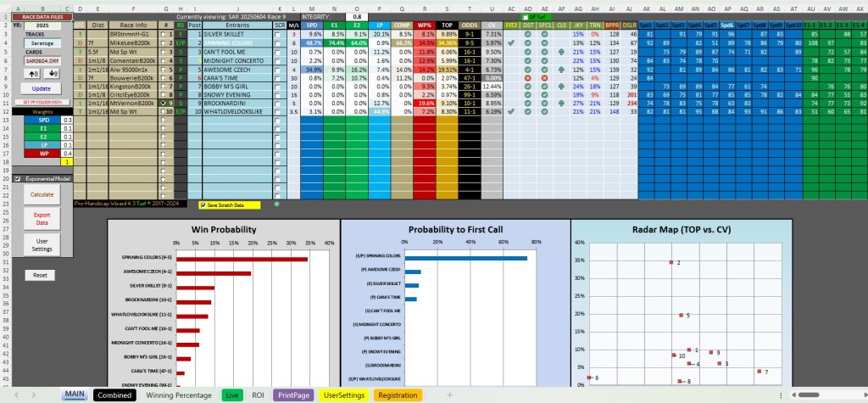The height and width of the screenshot is (403, 868).
Task: Click the class up-arrow icon for Can't Fool Me
Action: click(561, 51)
